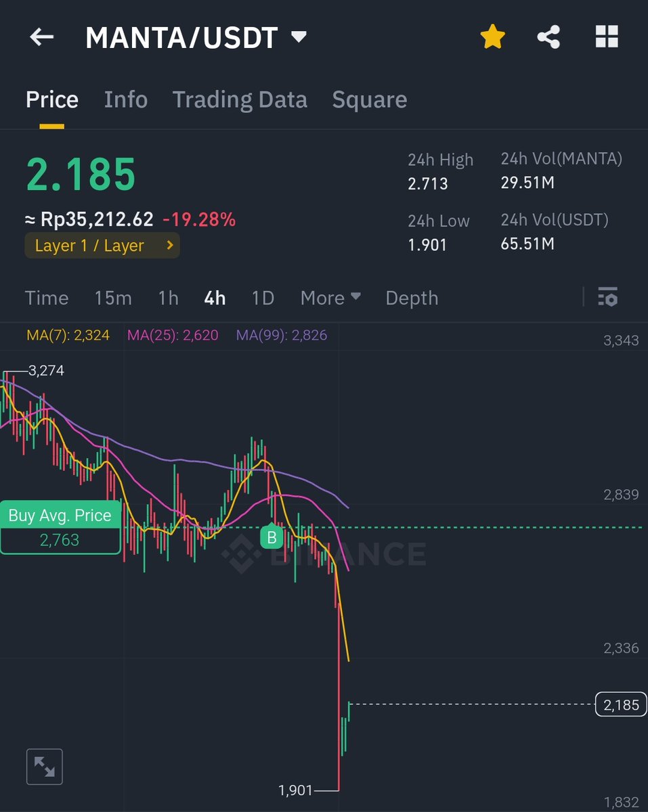Tap the 2,336 price axis label
This screenshot has height=812, width=648.
pos(621,648)
